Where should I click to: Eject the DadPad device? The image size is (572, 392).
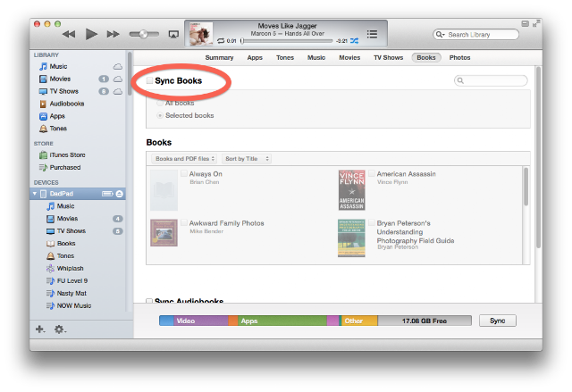click(119, 194)
